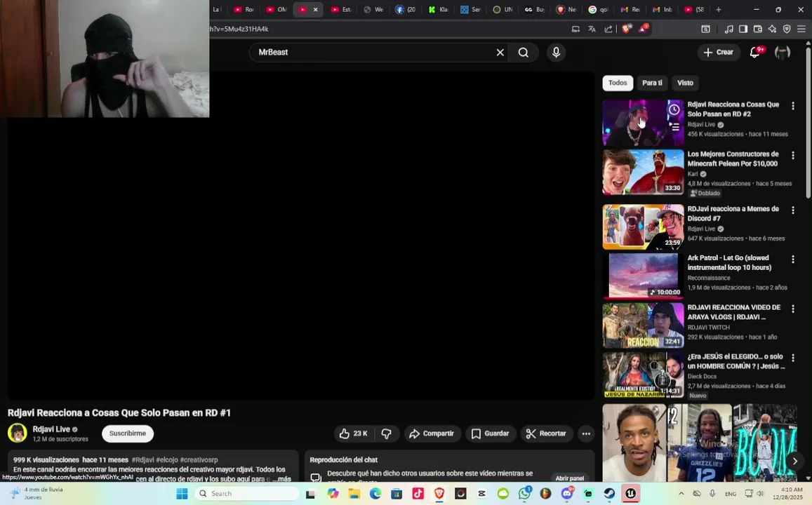The width and height of the screenshot is (812, 505).
Task: Show hidden system tray icons chevron
Action: (x=681, y=494)
